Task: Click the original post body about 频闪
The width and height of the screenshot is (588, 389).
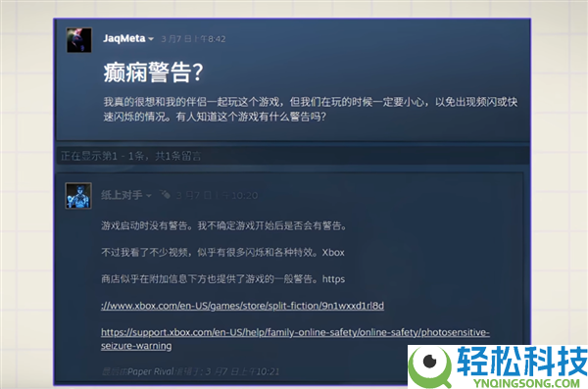Action: tap(311, 109)
